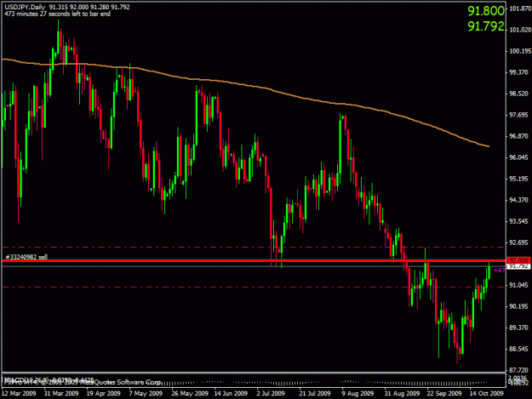Viewport: 532px width, 399px height.
Task: Click the '2 Jul 2009' date label
Action: (x=271, y=393)
